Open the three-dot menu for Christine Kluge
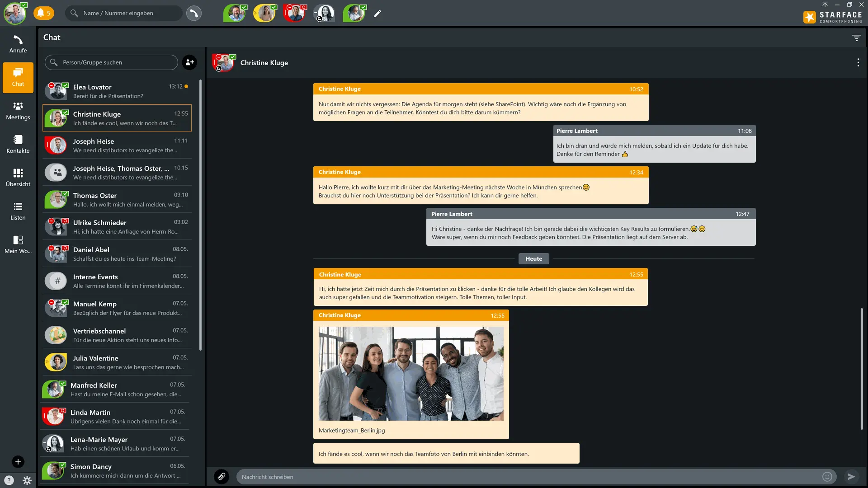Image resolution: width=868 pixels, height=488 pixels. (858, 63)
